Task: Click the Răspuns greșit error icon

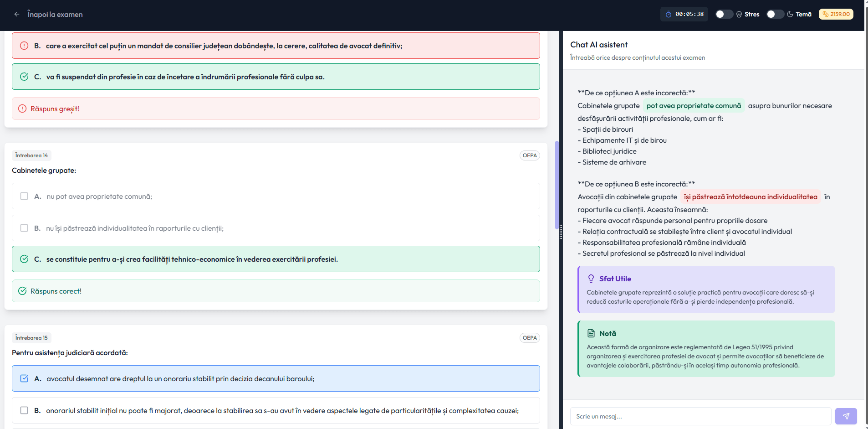Action: pos(22,109)
